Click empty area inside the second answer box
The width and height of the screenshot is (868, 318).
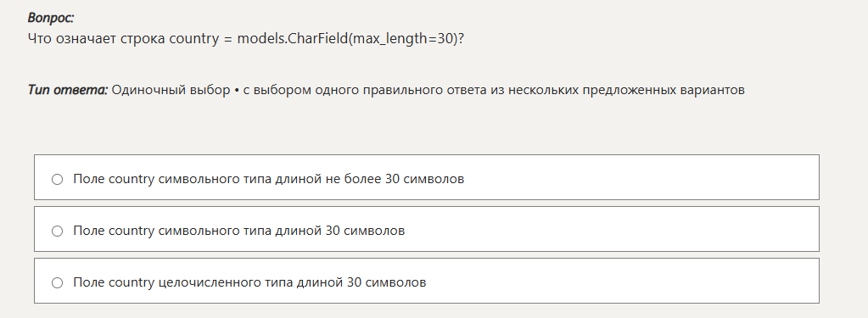point(609,229)
